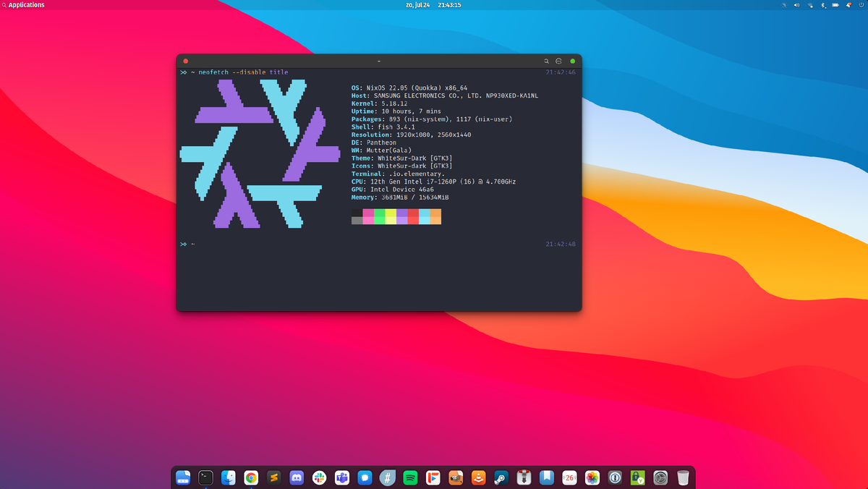
Task: Open the blue bookmark app in dock
Action: 547,477
